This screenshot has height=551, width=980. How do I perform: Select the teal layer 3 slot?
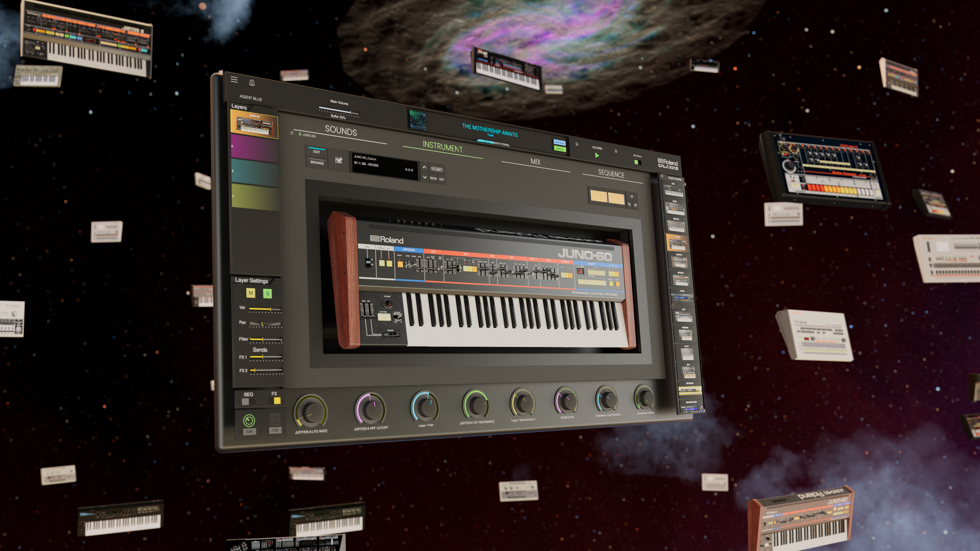point(255,173)
